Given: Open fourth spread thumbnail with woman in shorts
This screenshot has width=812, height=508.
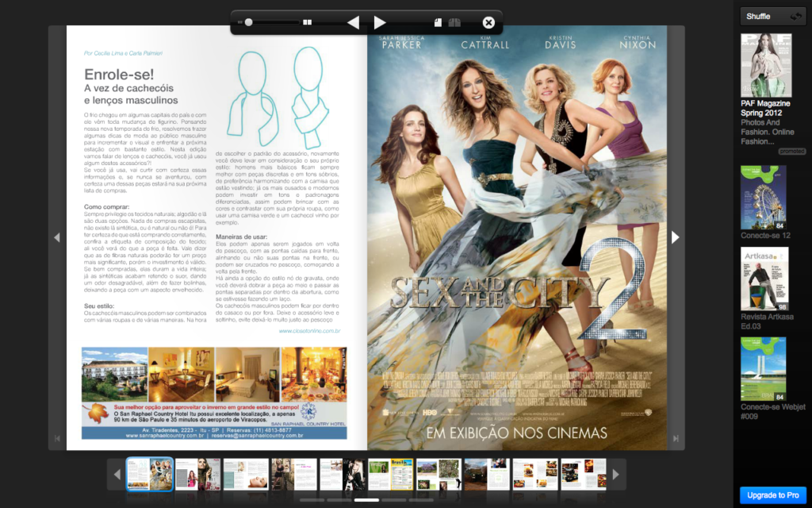Looking at the screenshot, I should point(294,474).
